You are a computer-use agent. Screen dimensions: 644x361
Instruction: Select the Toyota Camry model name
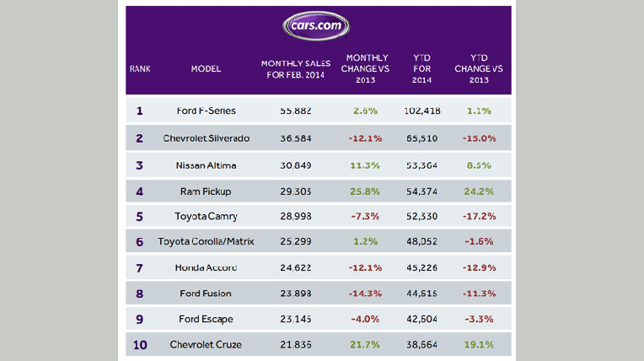click(x=207, y=218)
